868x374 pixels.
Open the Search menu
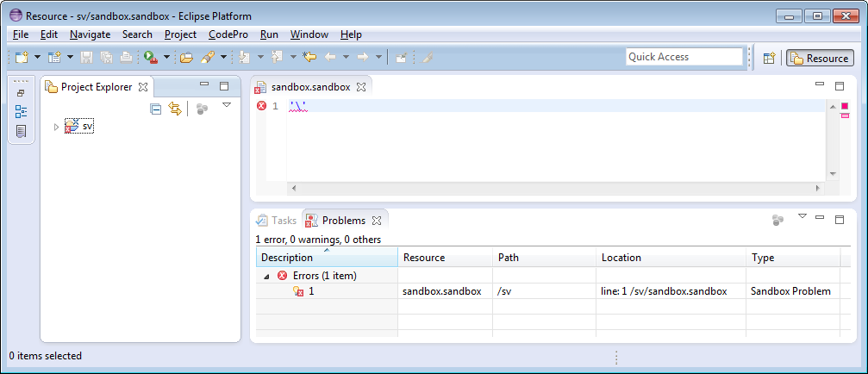click(x=137, y=34)
